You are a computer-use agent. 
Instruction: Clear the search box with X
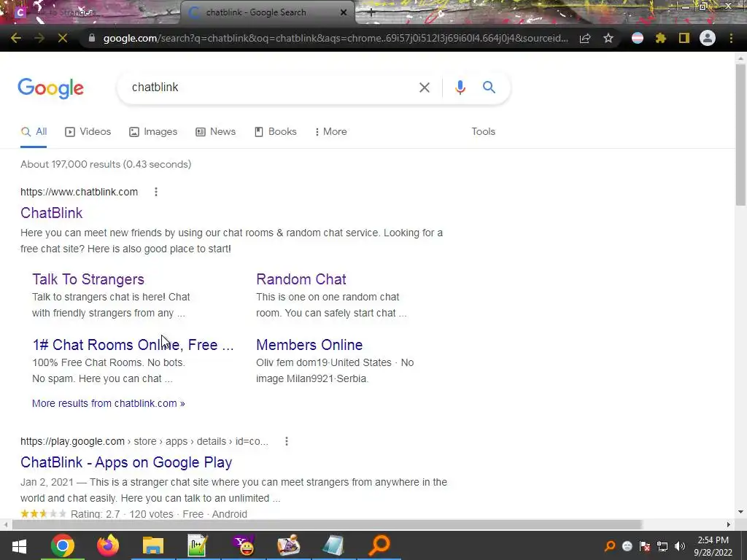(424, 87)
